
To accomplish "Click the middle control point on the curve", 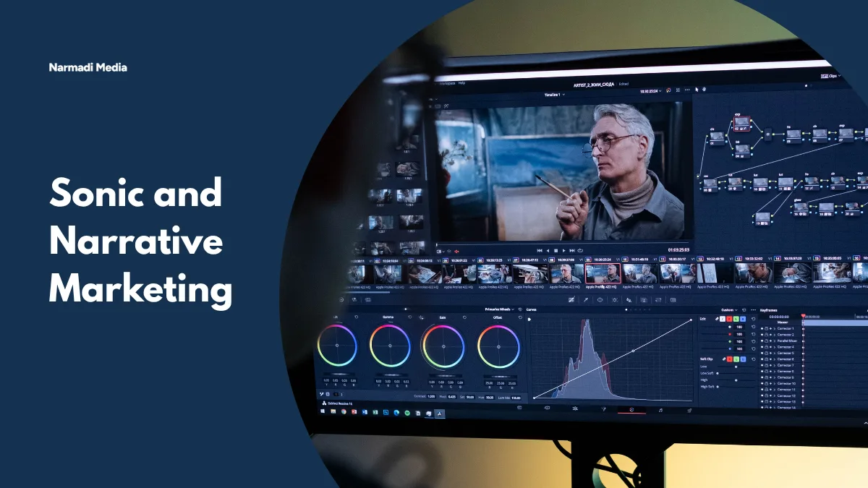I will pos(633,351).
